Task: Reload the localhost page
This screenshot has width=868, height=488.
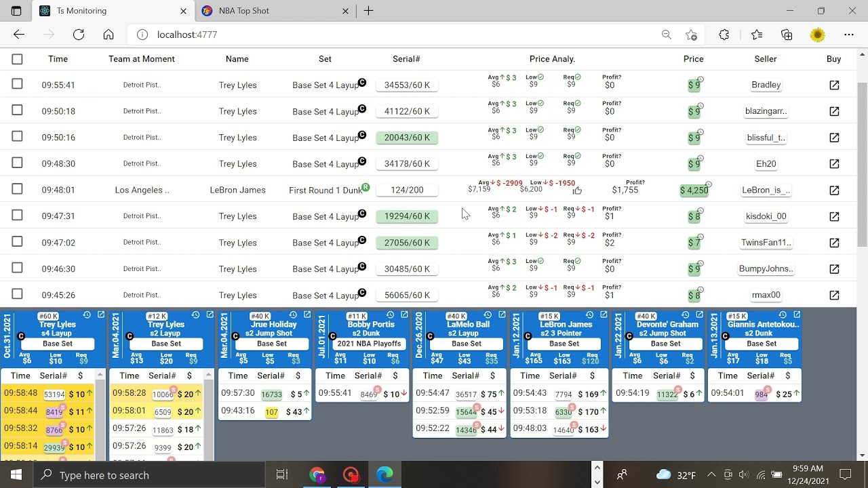Action: [x=79, y=35]
